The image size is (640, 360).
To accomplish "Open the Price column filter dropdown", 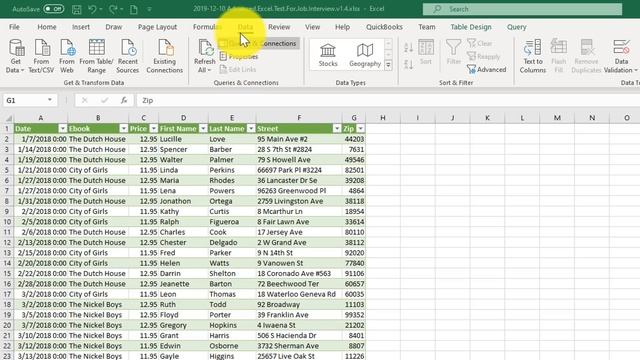I will [x=153, y=129].
